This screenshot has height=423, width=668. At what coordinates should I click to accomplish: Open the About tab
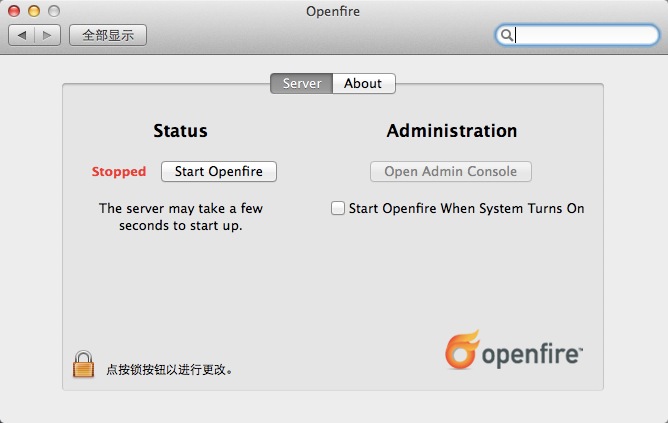[x=364, y=83]
